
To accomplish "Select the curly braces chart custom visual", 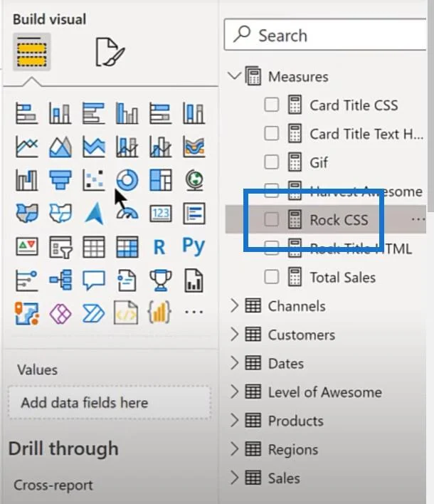I will pyautogui.click(x=159, y=312).
